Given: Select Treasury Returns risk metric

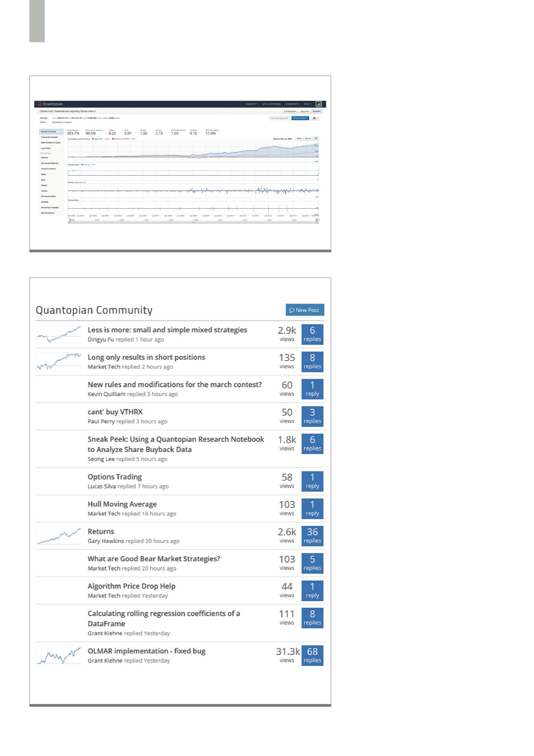Looking at the screenshot, I should [48, 169].
